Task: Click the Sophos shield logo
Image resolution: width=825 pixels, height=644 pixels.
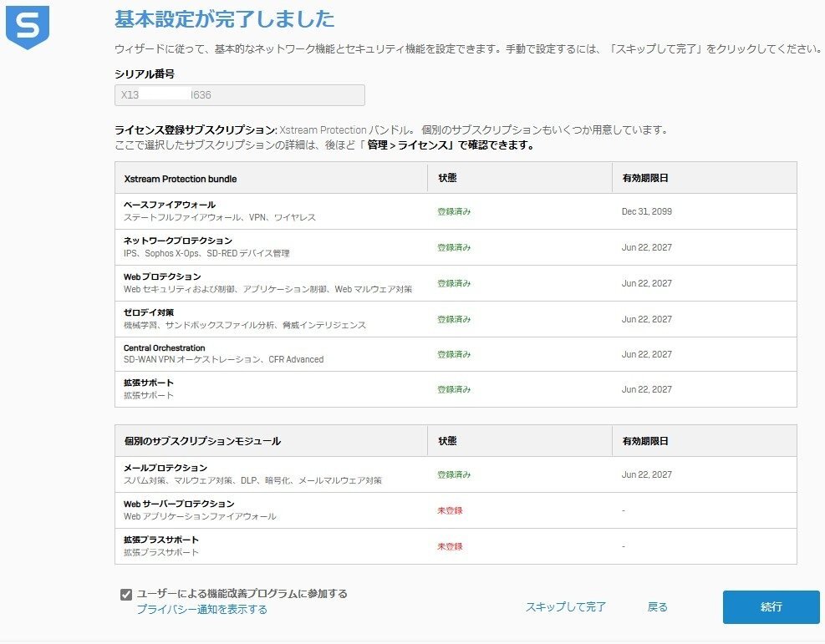Action: pyautogui.click(x=28, y=28)
